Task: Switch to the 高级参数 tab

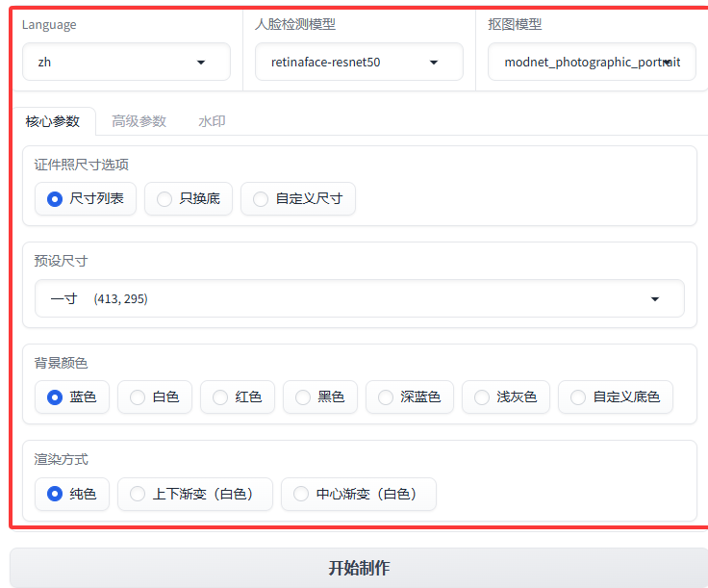Action: 139,121
